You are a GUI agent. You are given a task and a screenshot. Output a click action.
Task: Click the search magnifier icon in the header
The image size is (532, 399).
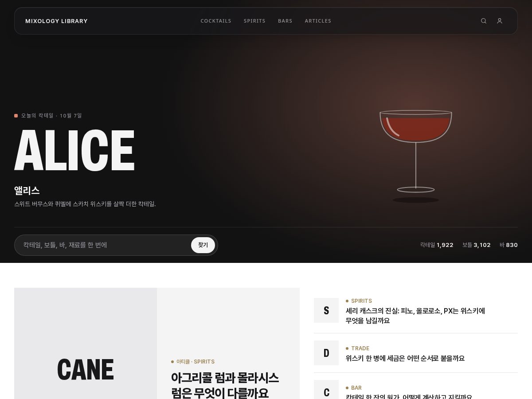coord(484,21)
